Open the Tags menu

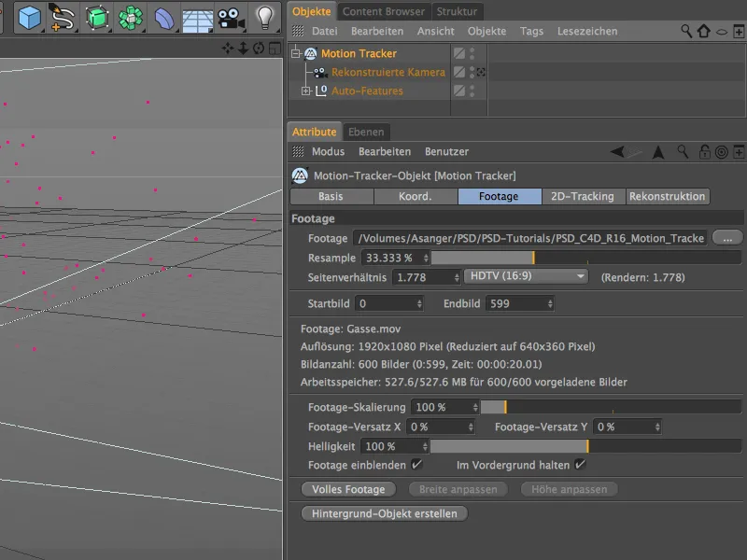pos(531,32)
